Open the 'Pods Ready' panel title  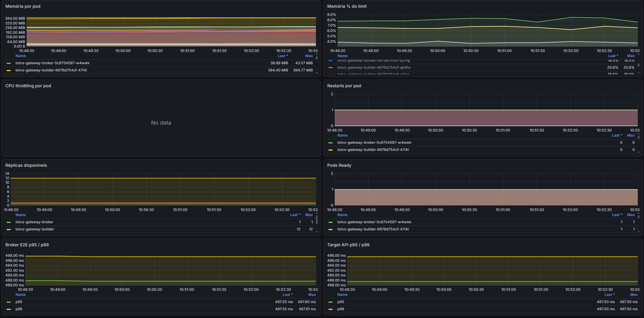(x=339, y=165)
